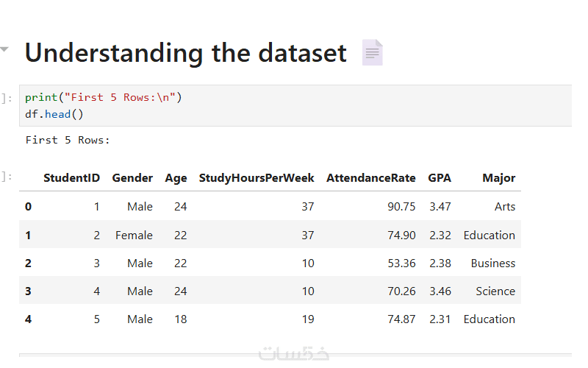Click the print statement code line
588x368 pixels.
pos(103,97)
